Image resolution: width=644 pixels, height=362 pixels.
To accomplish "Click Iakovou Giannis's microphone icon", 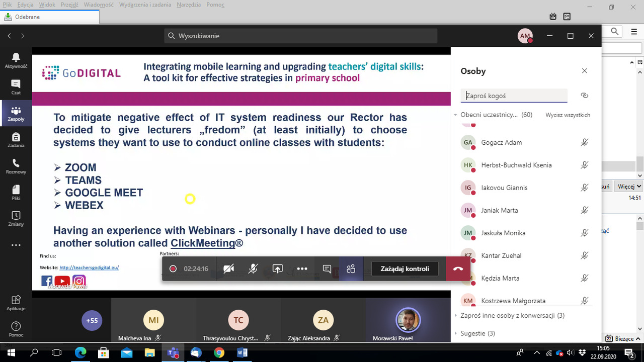I will (585, 188).
